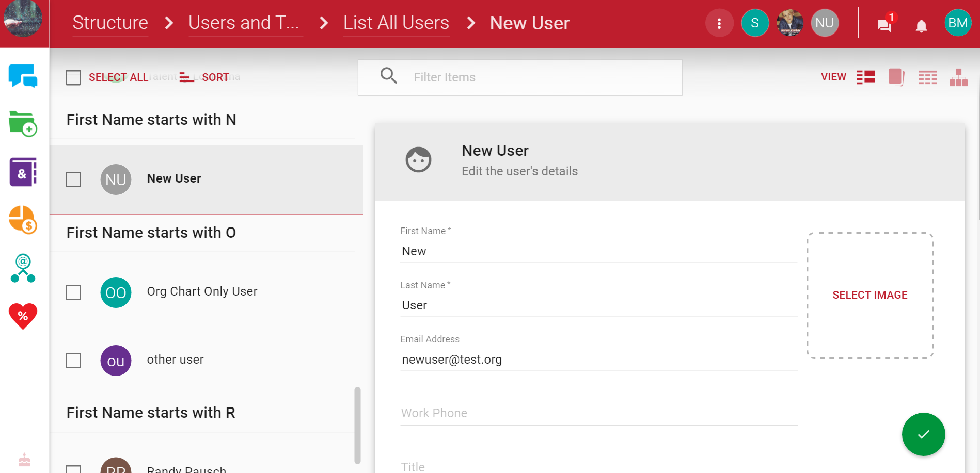
Task: Click 'First Name starts with O' heading
Action: coord(151,233)
